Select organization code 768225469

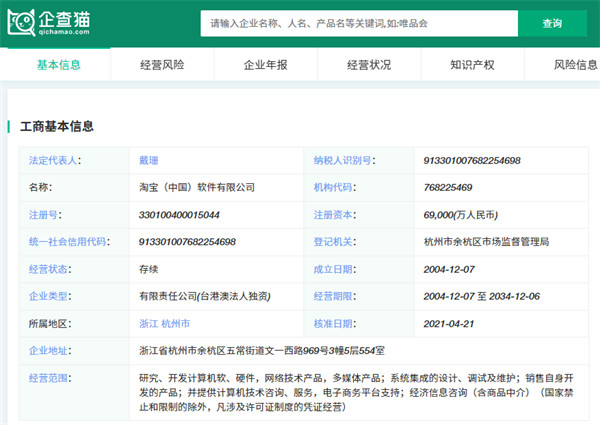pos(448,187)
